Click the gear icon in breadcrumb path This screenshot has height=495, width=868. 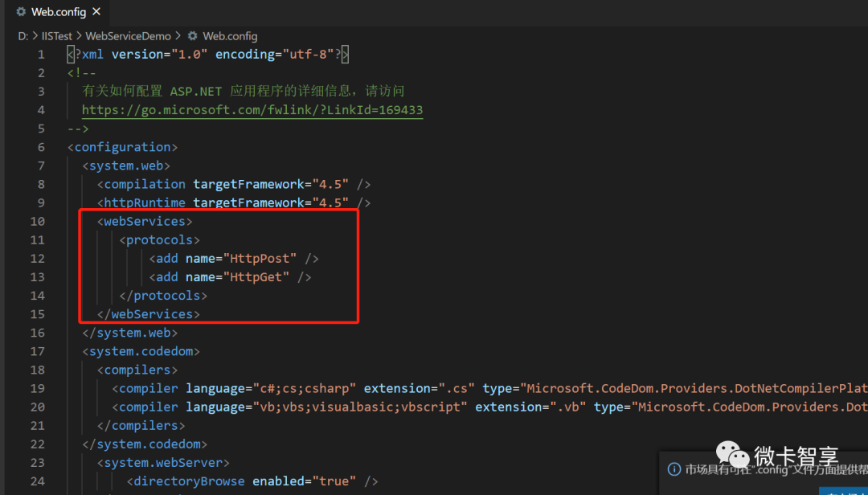192,36
